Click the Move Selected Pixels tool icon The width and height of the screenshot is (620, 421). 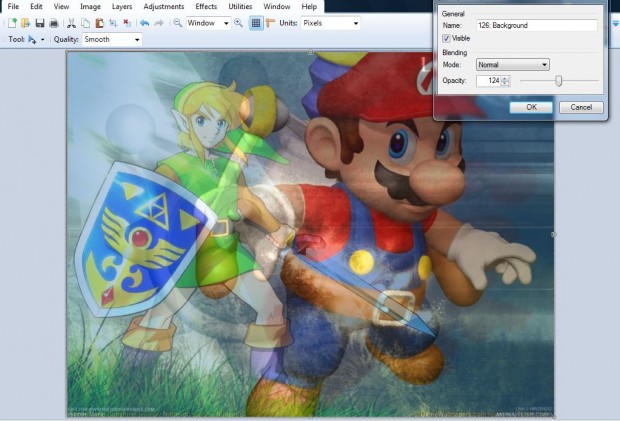pyautogui.click(x=32, y=40)
